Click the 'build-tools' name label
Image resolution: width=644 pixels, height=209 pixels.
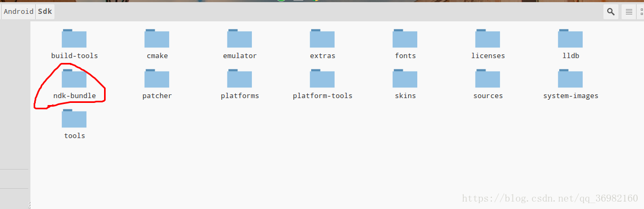[75, 56]
